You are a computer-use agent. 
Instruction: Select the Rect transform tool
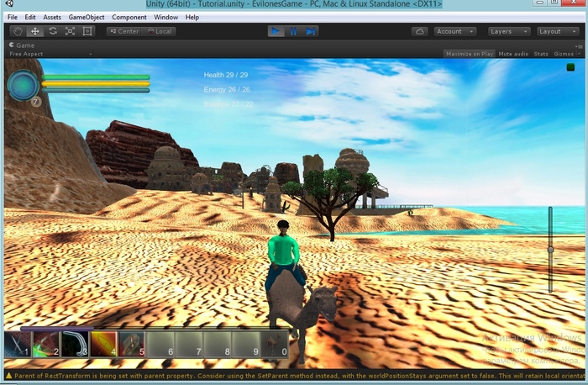[88, 31]
